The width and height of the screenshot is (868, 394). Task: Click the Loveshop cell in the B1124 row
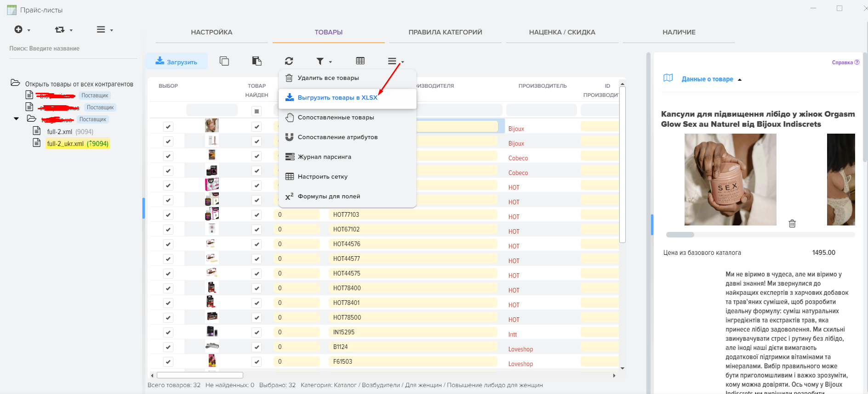tap(520, 349)
